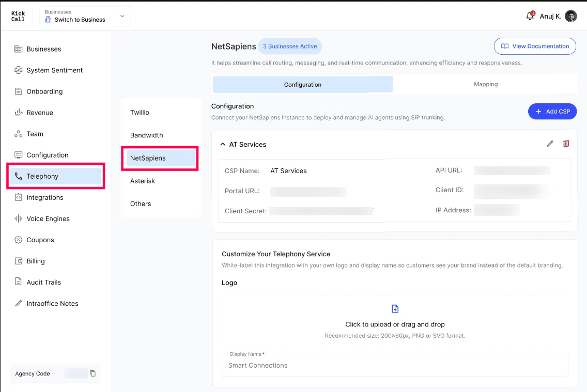587x392 pixels.
Task: Click the Intraoffice Notes pencil icon
Action: coord(18,303)
